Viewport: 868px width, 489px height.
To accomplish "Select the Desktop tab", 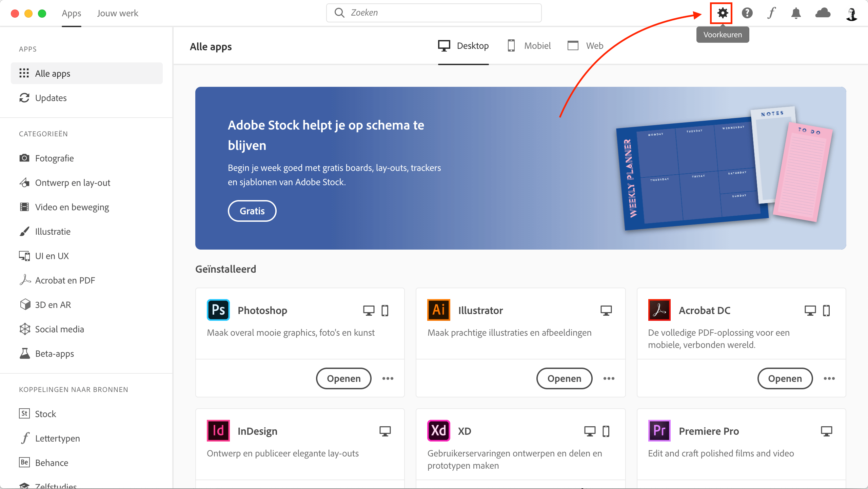I will [463, 46].
